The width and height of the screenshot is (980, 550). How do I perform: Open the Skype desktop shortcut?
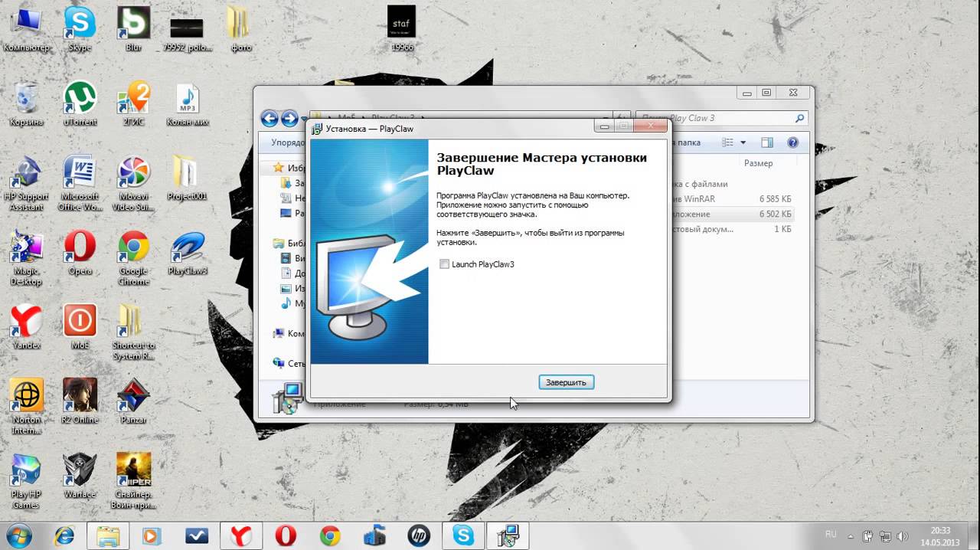tap(80, 29)
